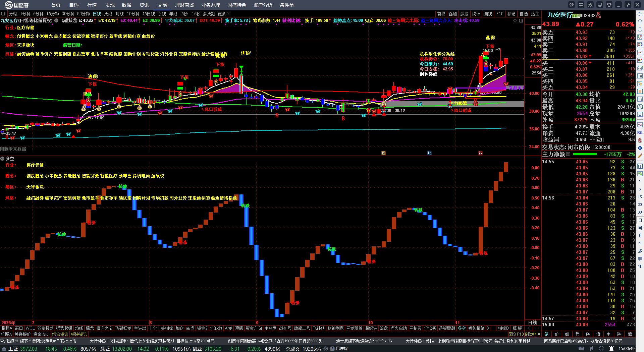
Task: Open the message chat icon in title bar
Action: point(572,5)
